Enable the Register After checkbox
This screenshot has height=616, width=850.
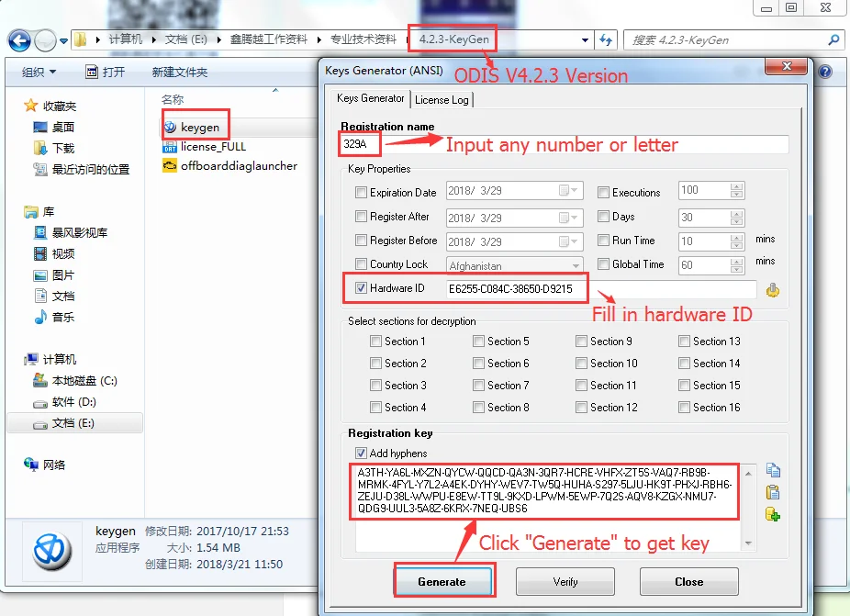[361, 216]
